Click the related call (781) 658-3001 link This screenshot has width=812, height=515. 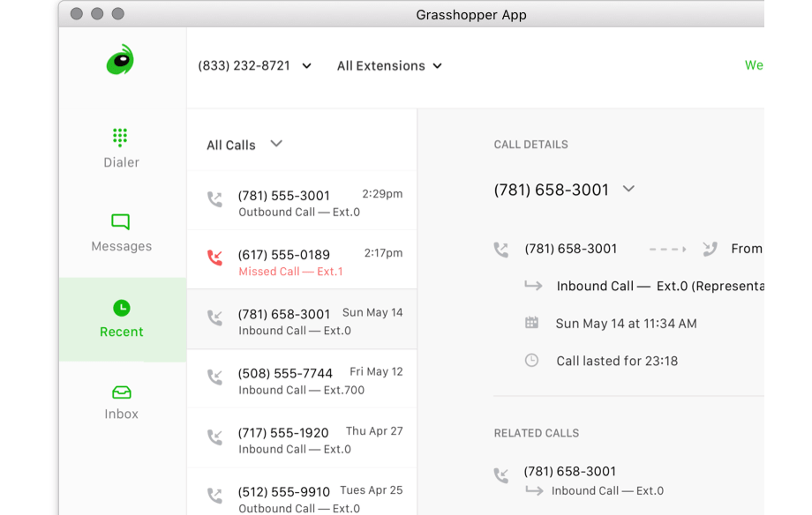(x=569, y=472)
